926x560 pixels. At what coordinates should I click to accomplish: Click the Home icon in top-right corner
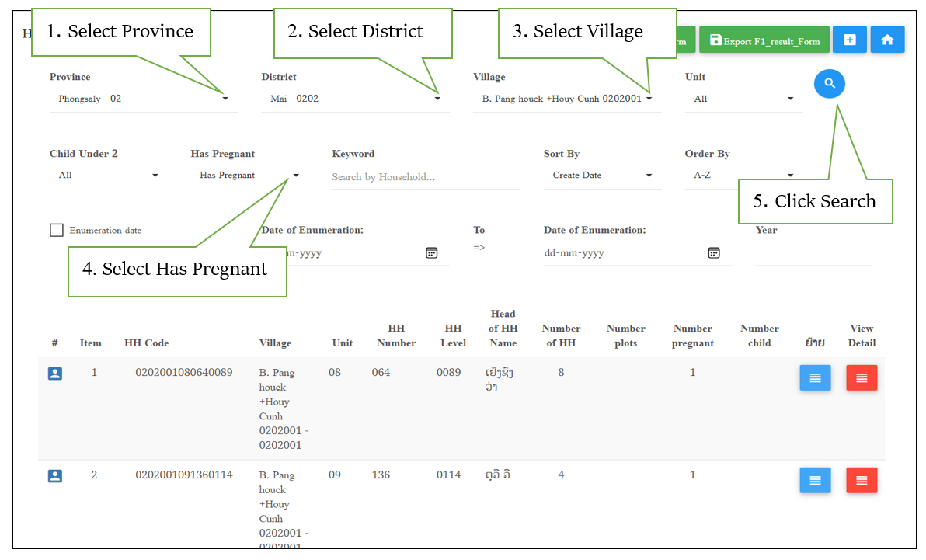[887, 39]
